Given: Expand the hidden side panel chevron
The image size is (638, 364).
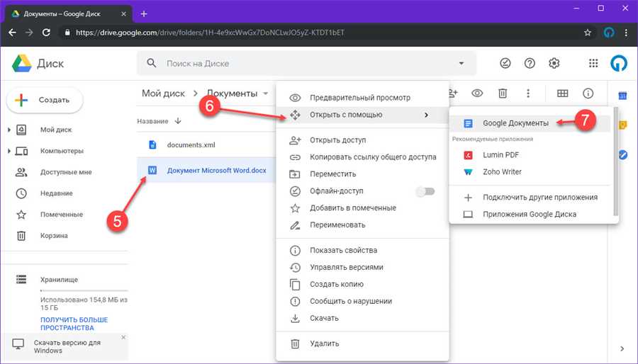Looking at the screenshot, I should [622, 348].
